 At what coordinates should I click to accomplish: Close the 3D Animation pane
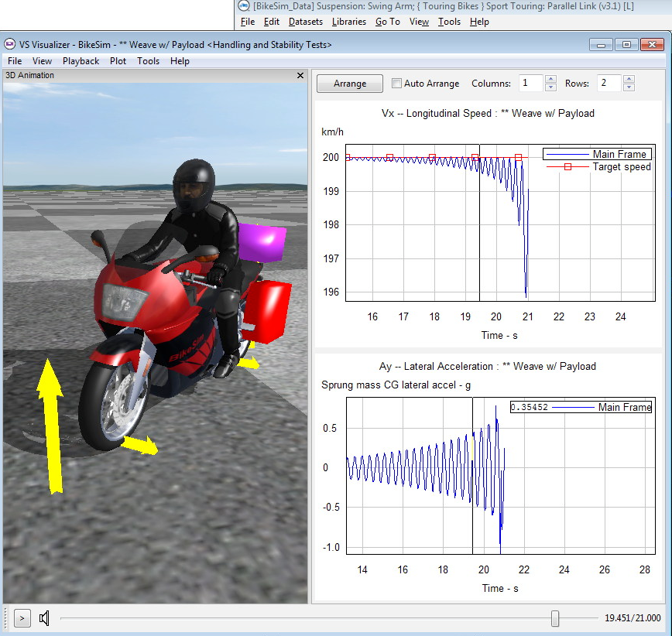(x=300, y=75)
